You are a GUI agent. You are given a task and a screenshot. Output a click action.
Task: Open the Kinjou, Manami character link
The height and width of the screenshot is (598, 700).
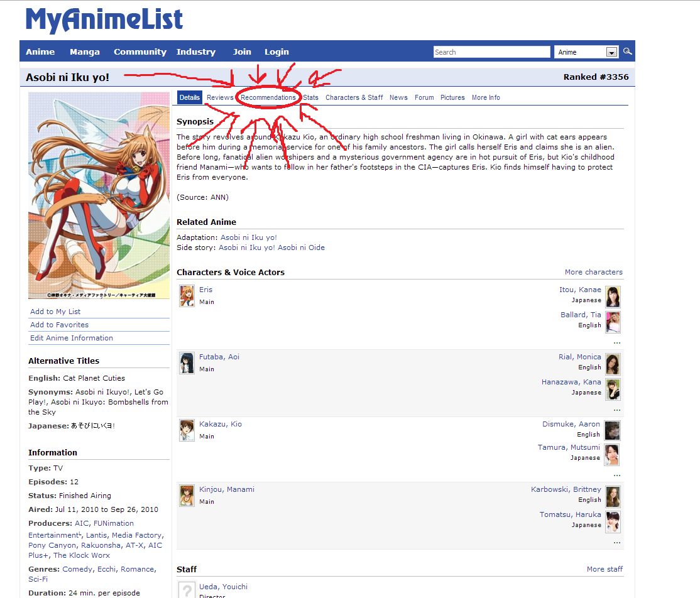tap(227, 489)
